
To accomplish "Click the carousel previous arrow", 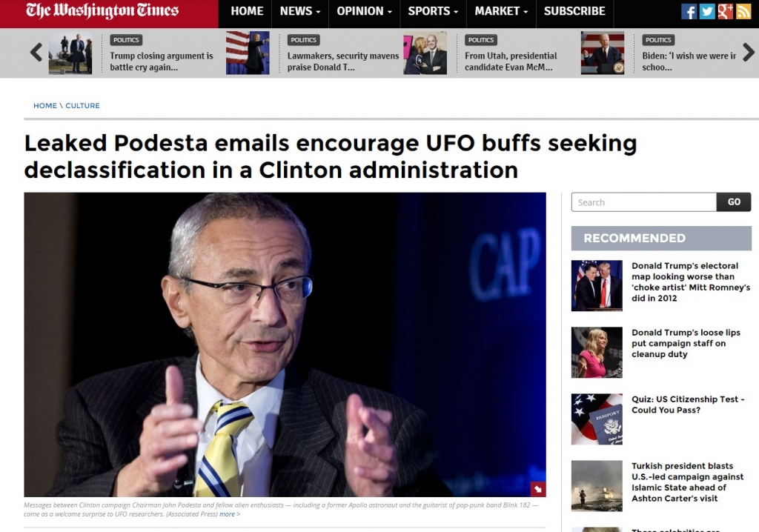I will [36, 53].
